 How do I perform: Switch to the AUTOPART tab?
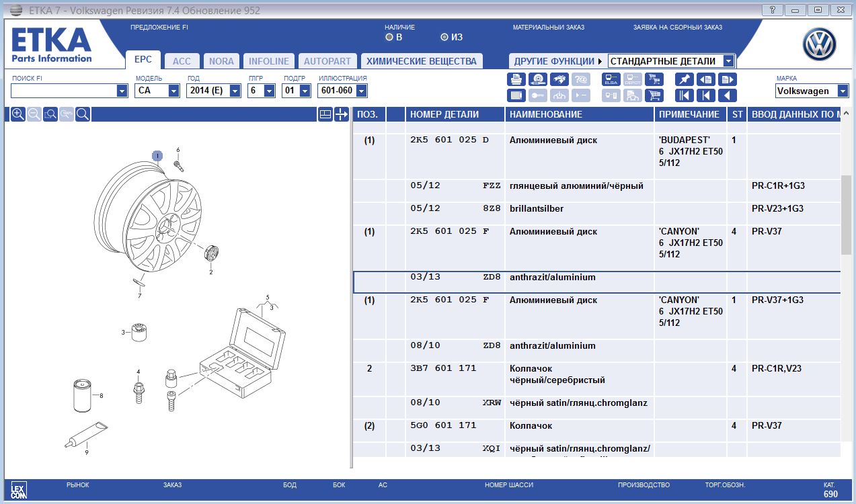coord(327,61)
